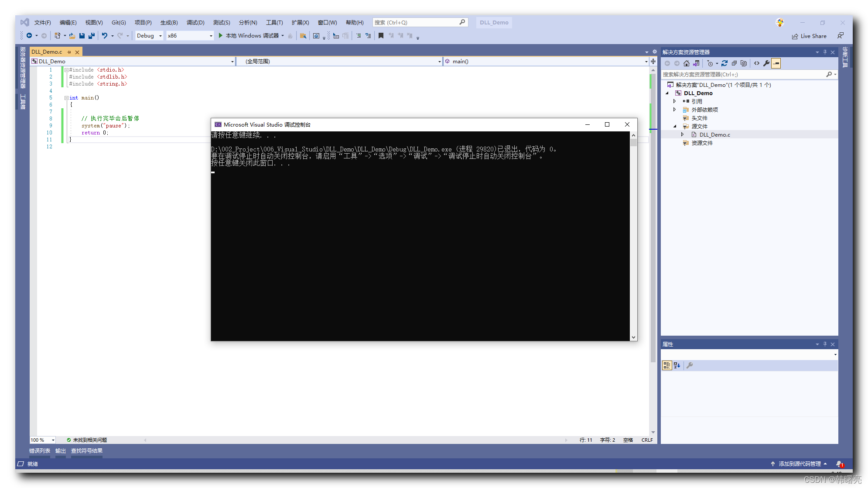Viewport: 868px width, 488px height.
Task: Collapse the main() function code outline toggle
Action: click(x=66, y=98)
